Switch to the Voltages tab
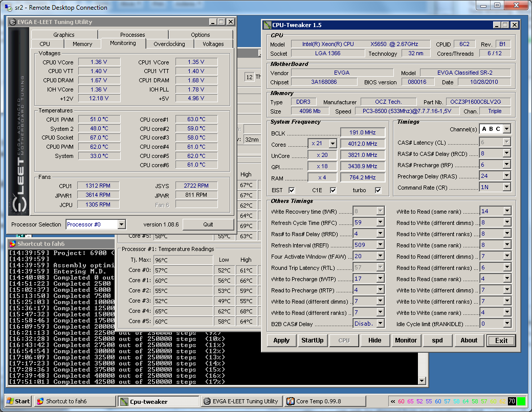The width and height of the screenshot is (532, 412). tap(213, 44)
